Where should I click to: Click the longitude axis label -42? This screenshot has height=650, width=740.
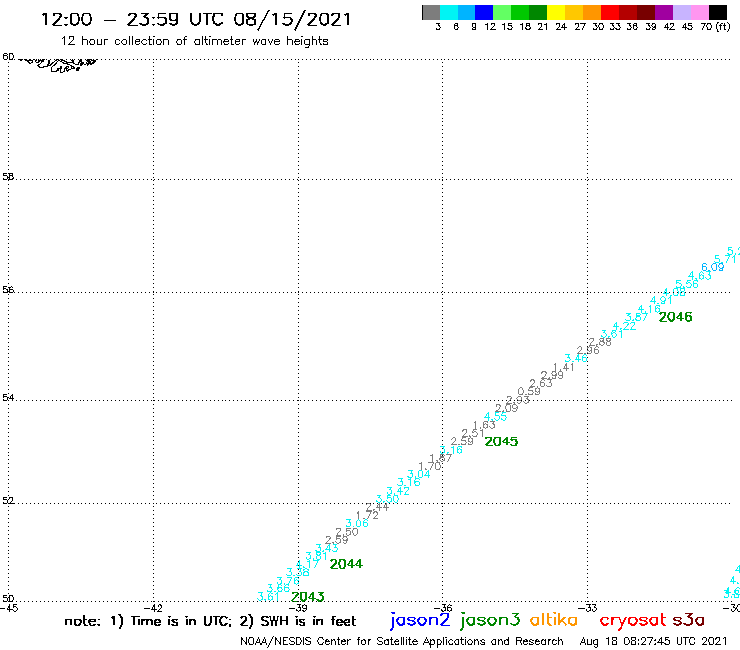[x=153, y=608]
